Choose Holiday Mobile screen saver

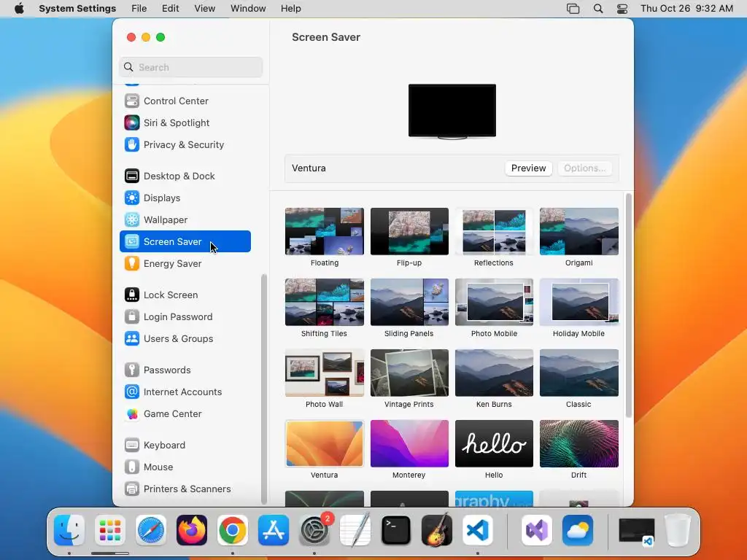(x=578, y=303)
